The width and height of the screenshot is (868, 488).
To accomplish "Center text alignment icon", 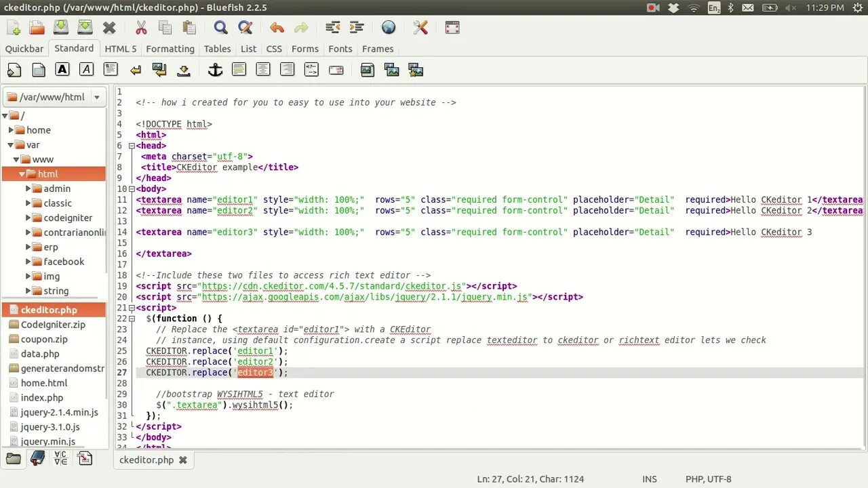I will 263,69.
